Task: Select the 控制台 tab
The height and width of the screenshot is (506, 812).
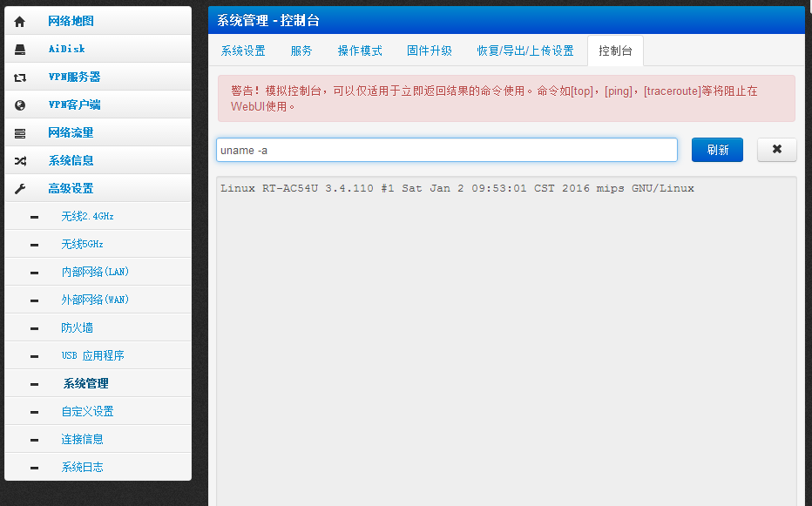Action: 615,51
